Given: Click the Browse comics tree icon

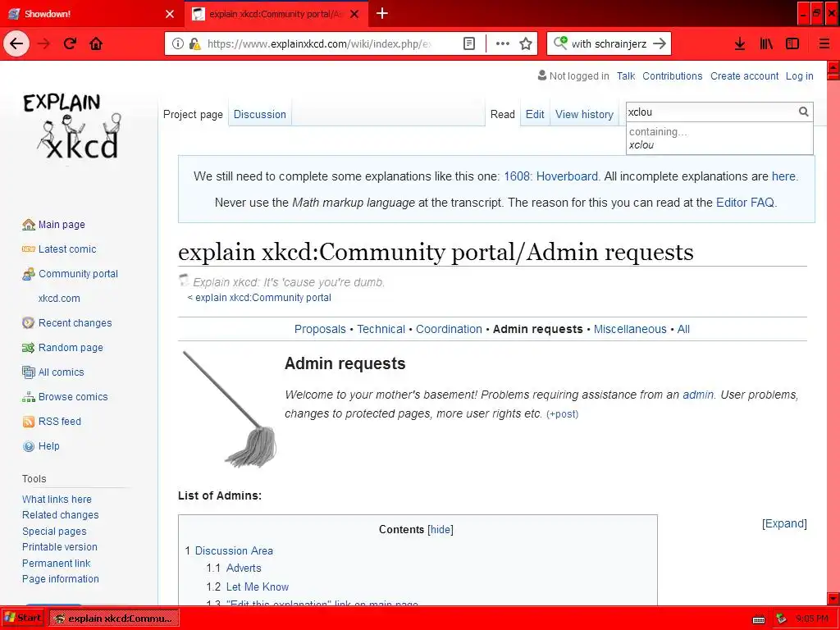Looking at the screenshot, I should point(29,397).
